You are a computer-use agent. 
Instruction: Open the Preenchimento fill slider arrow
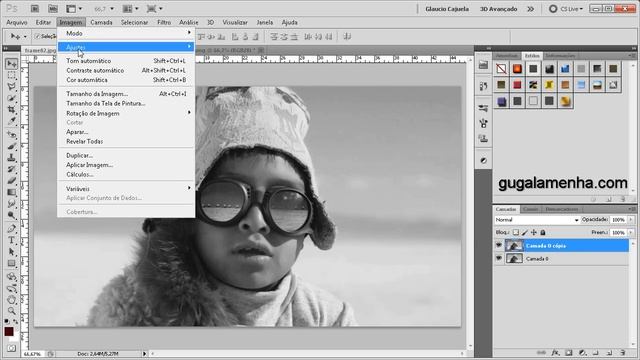tap(631, 232)
